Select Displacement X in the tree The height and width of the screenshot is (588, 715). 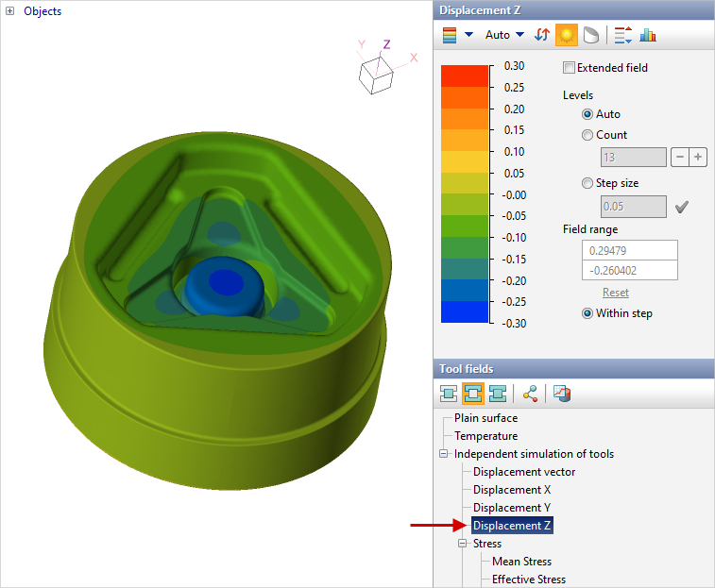512,490
